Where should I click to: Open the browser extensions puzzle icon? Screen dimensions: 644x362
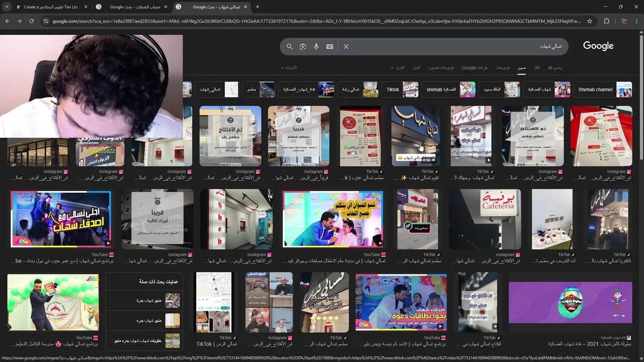click(x=606, y=21)
